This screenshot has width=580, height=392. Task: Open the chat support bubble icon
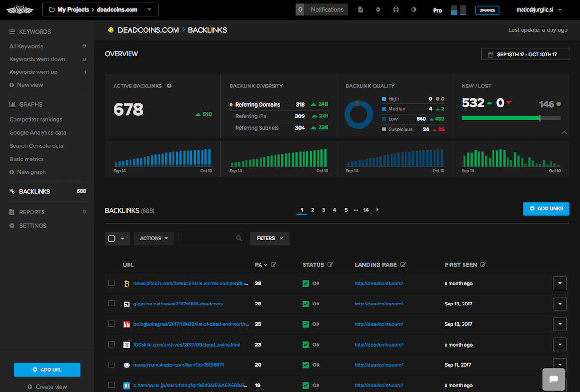(554, 379)
